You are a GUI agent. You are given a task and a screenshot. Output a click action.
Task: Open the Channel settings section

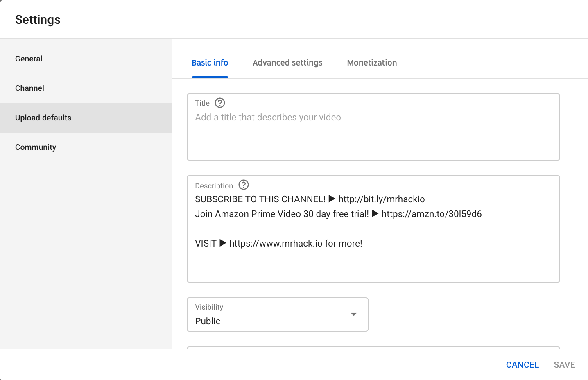point(29,88)
